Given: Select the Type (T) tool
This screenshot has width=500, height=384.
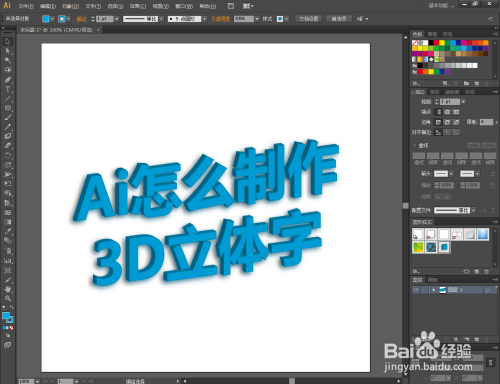Looking at the screenshot, I should (8, 89).
